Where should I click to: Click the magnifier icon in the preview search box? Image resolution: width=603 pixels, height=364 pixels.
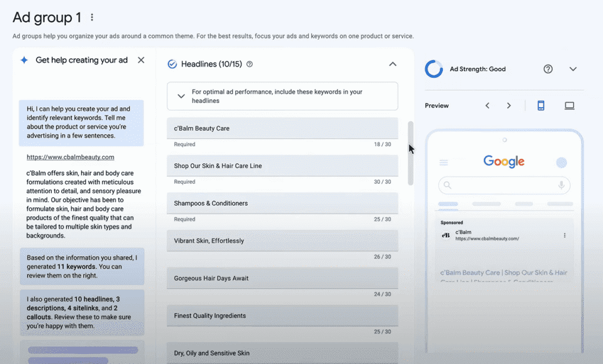click(x=448, y=186)
